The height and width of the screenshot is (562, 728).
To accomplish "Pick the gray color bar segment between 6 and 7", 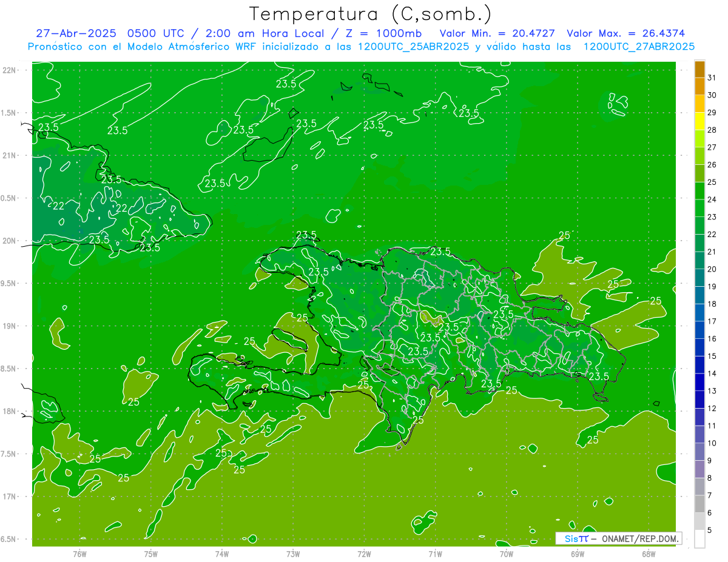I will coord(699,504).
